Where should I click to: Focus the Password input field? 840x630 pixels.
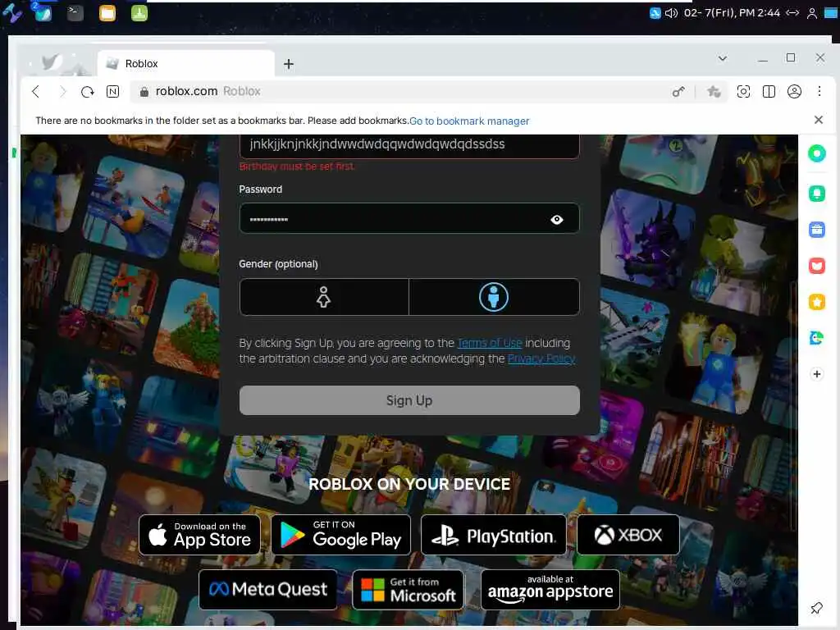click(409, 218)
